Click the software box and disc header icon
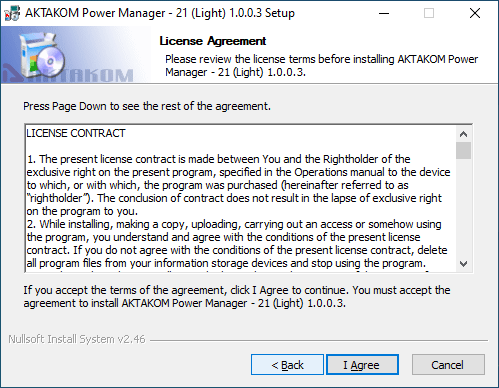The height and width of the screenshot is (388, 499). 42,54
